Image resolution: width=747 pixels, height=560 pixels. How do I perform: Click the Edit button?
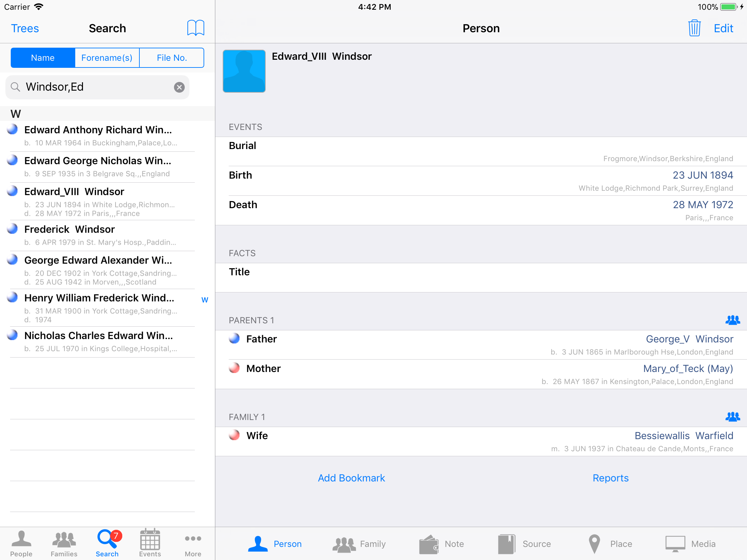[723, 28]
